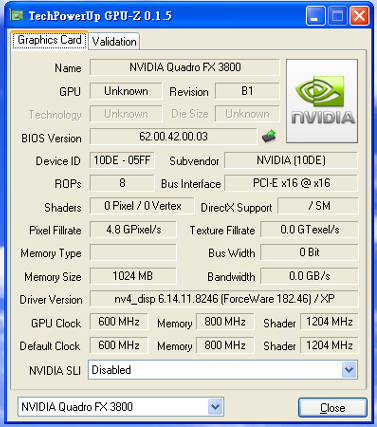Image resolution: width=377 pixels, height=427 pixels.
Task: Click the GPU-Z title bar app icon
Action: click(x=17, y=15)
